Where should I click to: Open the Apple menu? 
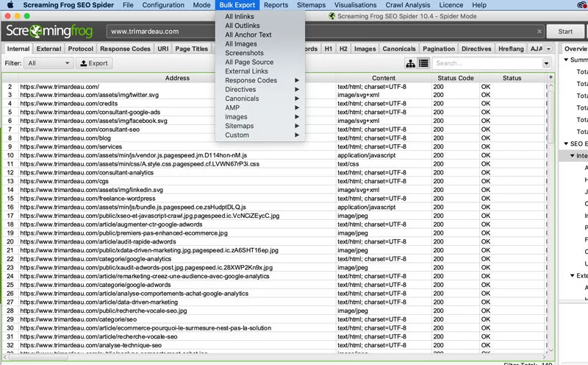[10, 5]
